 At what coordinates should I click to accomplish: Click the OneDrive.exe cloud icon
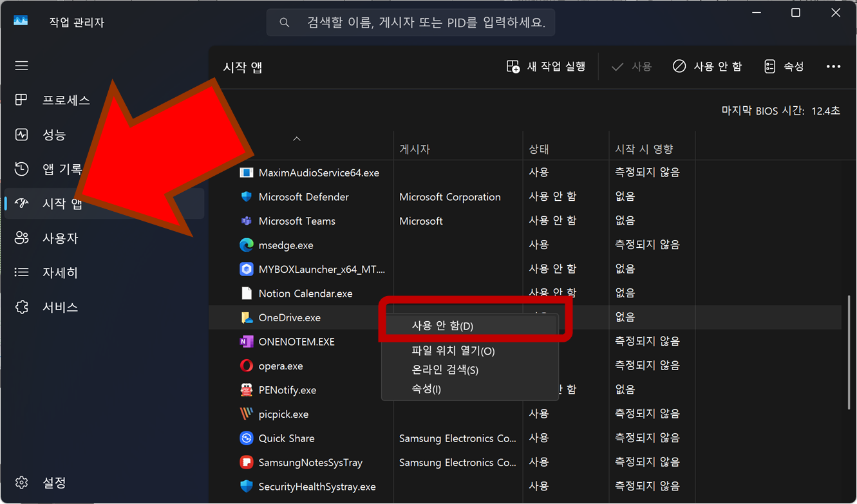[247, 317]
